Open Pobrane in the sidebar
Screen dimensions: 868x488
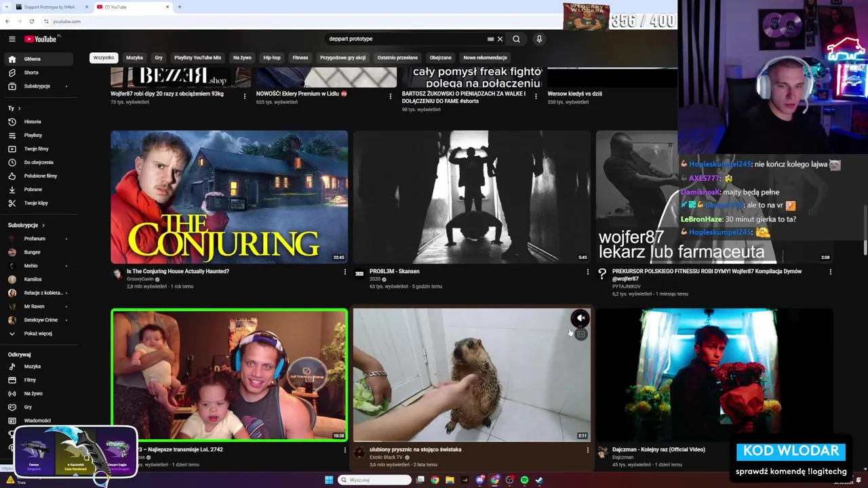coord(39,190)
